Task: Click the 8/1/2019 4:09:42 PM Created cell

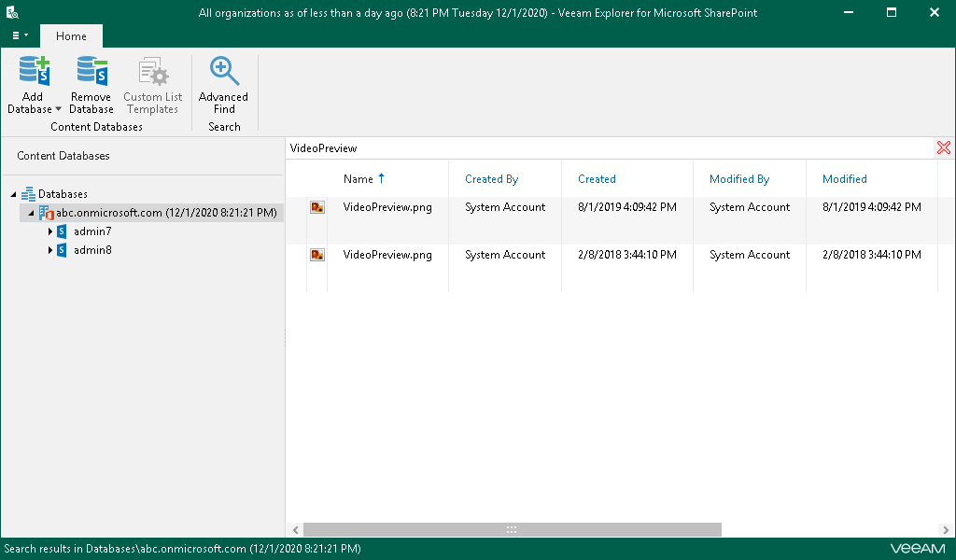Action: click(627, 207)
